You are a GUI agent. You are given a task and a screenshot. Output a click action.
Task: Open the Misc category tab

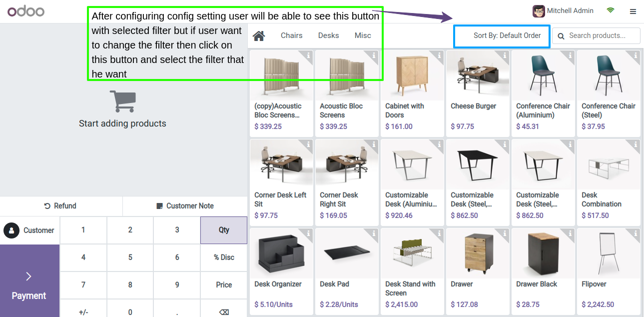point(363,35)
